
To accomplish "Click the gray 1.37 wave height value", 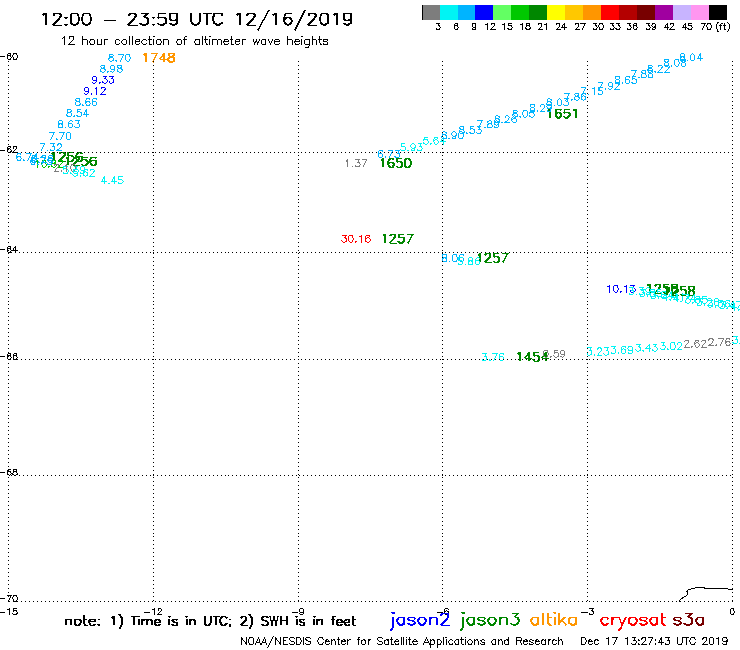I will 356,163.
